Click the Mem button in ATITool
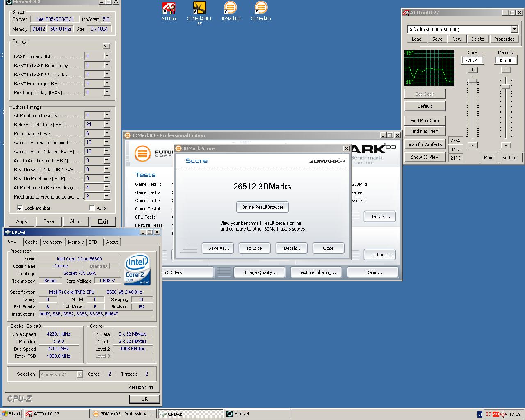 (x=488, y=157)
